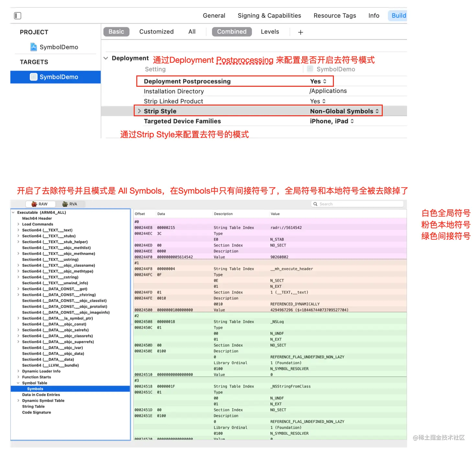
Task: Click the SymbolDemo app icon above the value column
Action: (310, 69)
